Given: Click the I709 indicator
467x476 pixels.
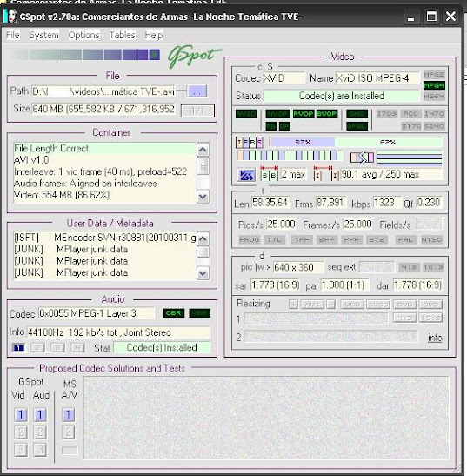Looking at the screenshot, I should [x=387, y=114].
